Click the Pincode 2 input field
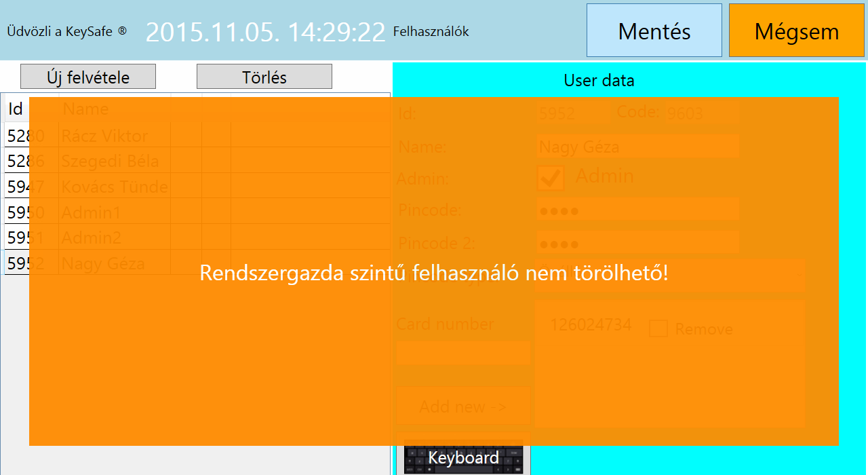868x475 pixels. point(638,243)
